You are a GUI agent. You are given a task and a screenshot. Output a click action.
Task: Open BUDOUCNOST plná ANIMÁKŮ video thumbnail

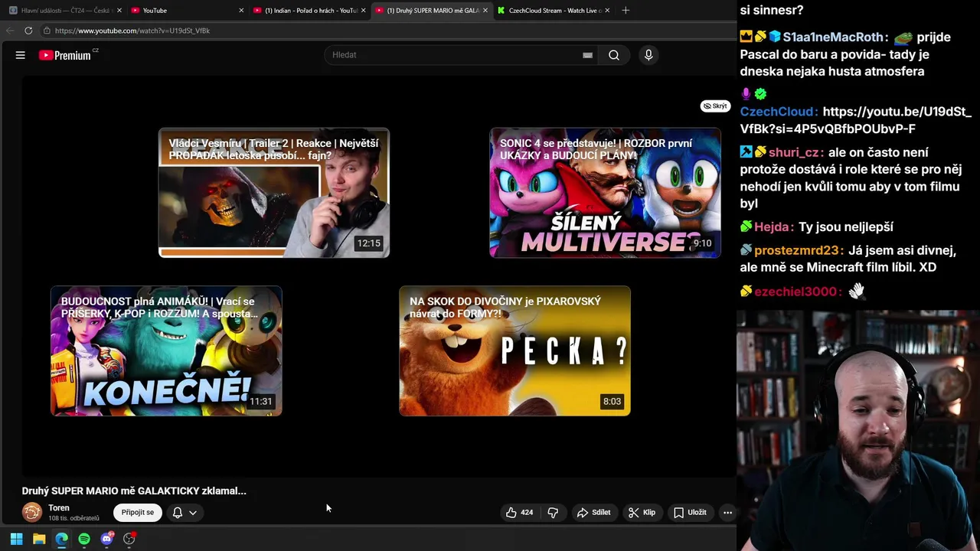[x=166, y=351]
